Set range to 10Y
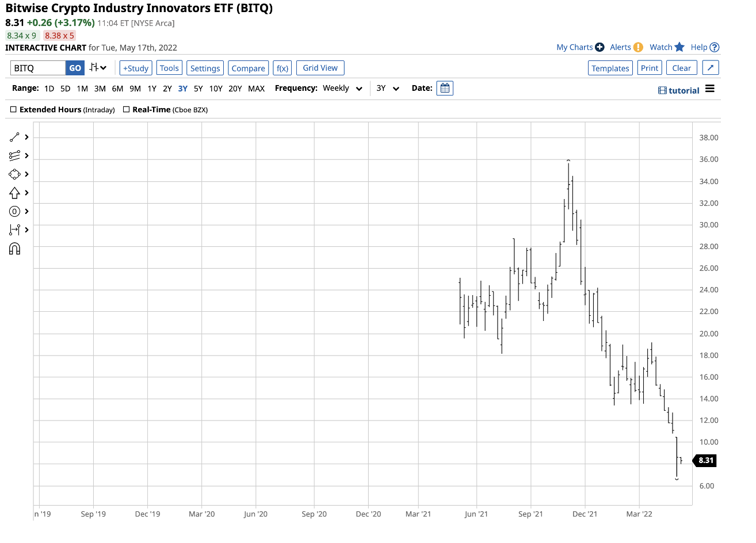The height and width of the screenshot is (543, 756). coord(216,89)
